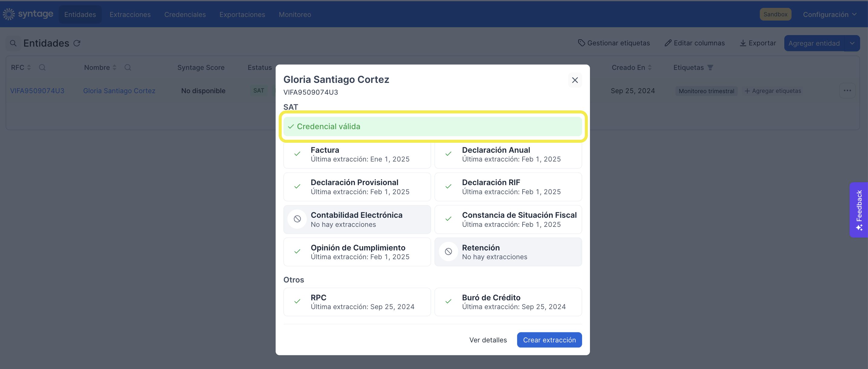Expand the Agregar entidad dropdown arrow
The height and width of the screenshot is (369, 868).
coord(852,43)
